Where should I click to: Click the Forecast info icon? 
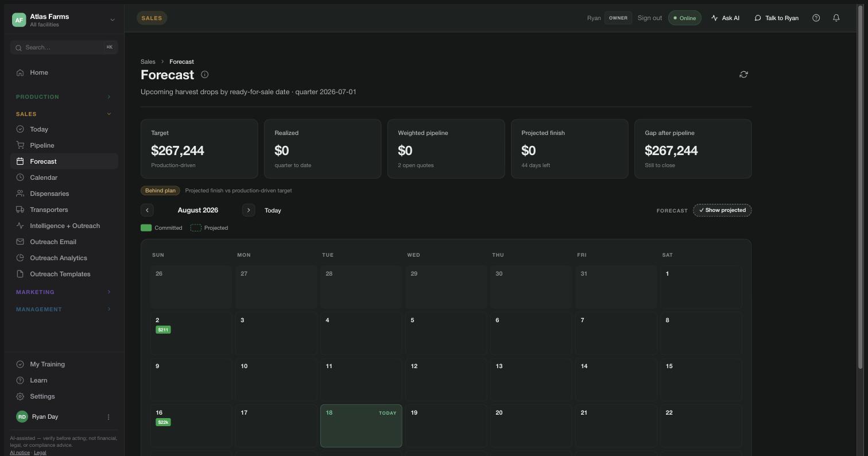click(204, 75)
